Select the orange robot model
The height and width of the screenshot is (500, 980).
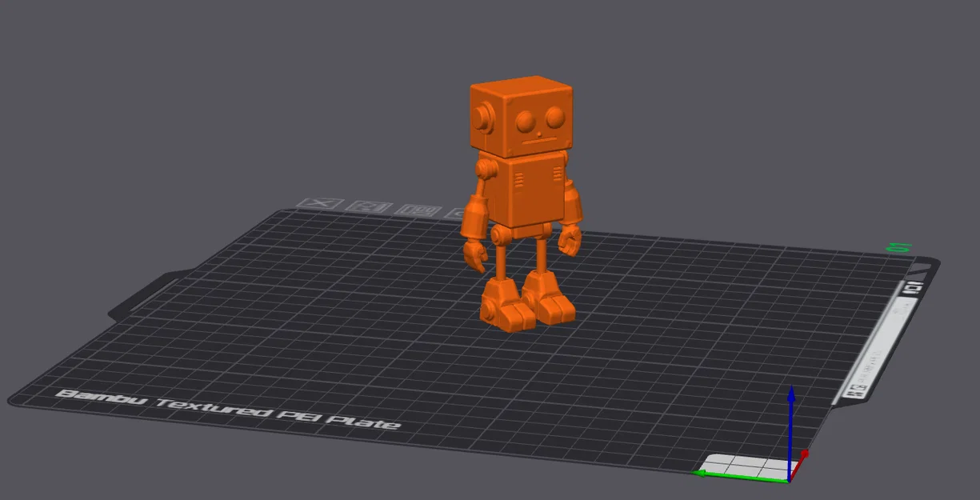point(524,184)
